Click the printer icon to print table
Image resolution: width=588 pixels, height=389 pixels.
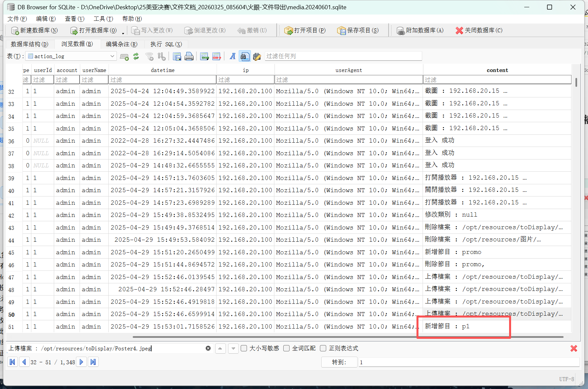point(189,56)
